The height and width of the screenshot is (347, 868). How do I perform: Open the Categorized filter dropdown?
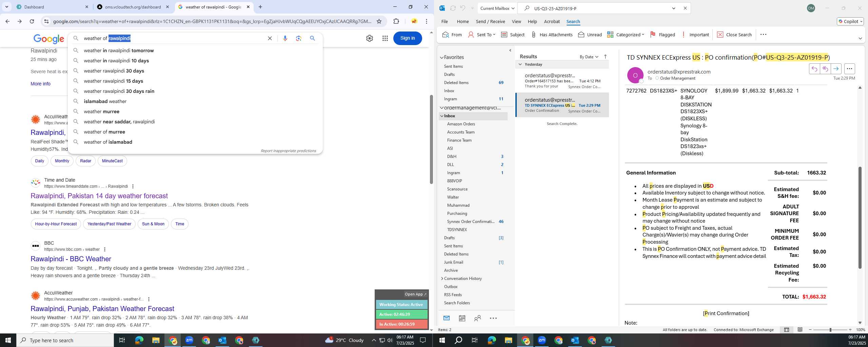click(626, 35)
